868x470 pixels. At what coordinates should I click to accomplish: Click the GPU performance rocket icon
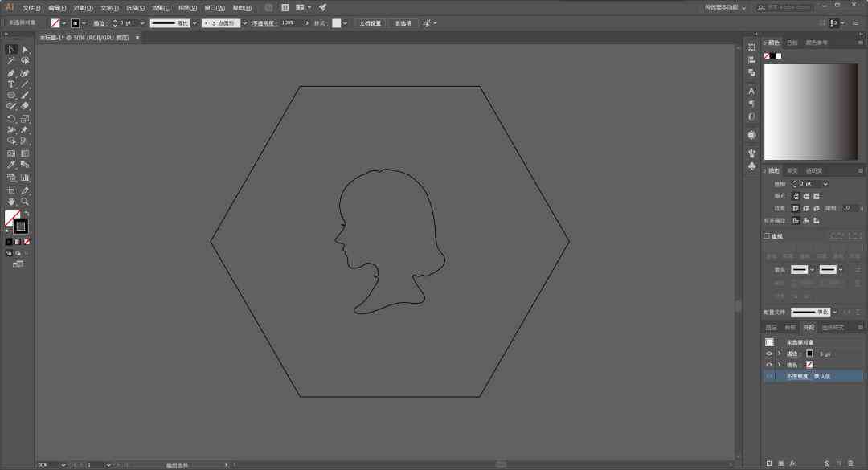[x=323, y=8]
